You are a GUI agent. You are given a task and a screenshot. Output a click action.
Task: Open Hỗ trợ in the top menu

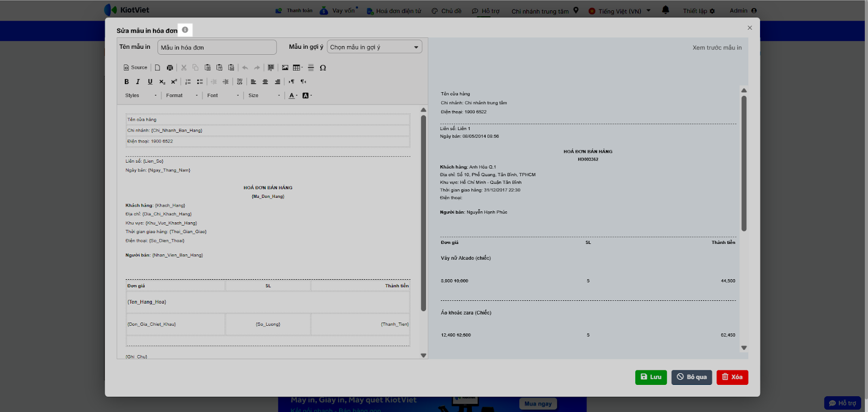486,11
